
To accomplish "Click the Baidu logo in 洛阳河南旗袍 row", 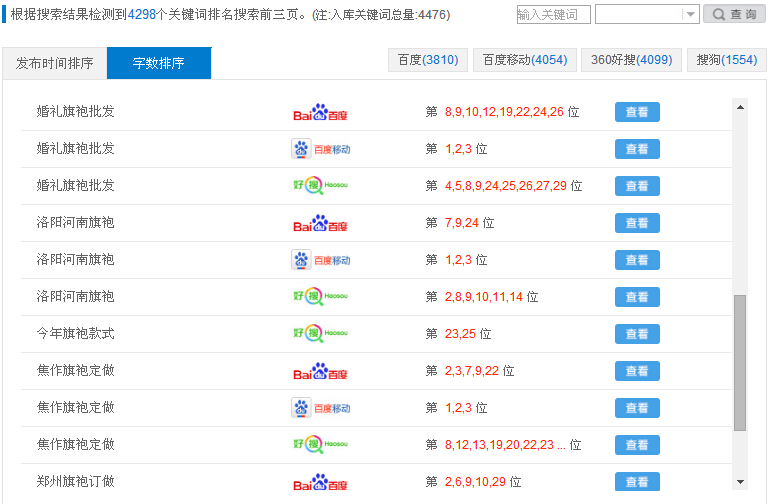I will click(x=320, y=223).
